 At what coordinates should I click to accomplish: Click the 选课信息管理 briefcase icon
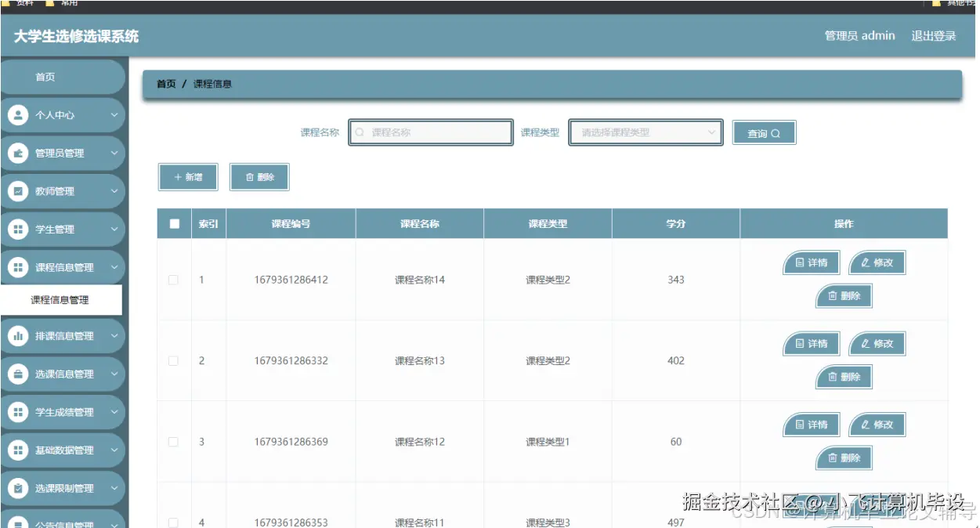pos(18,374)
